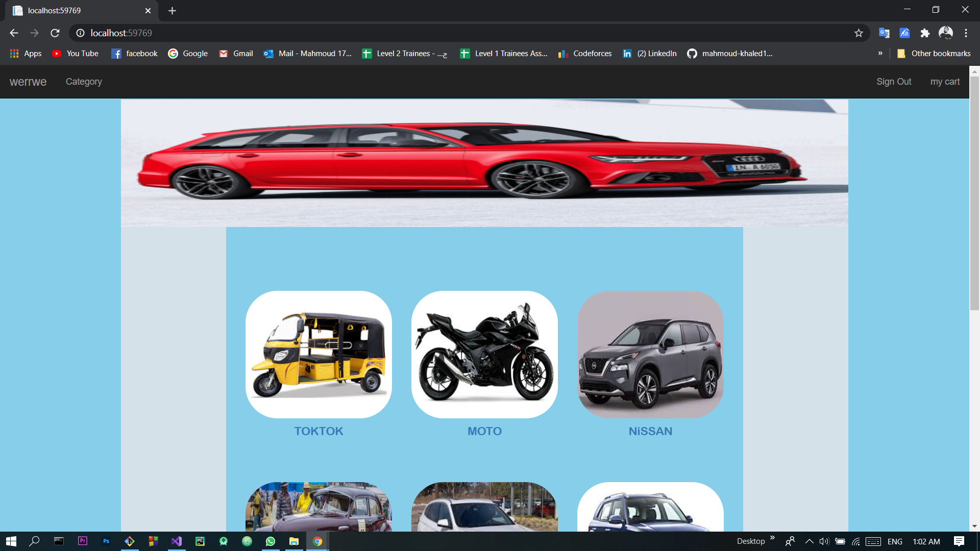Open Chrome three-dot menu
This screenshot has width=980, height=551.
coord(966,33)
